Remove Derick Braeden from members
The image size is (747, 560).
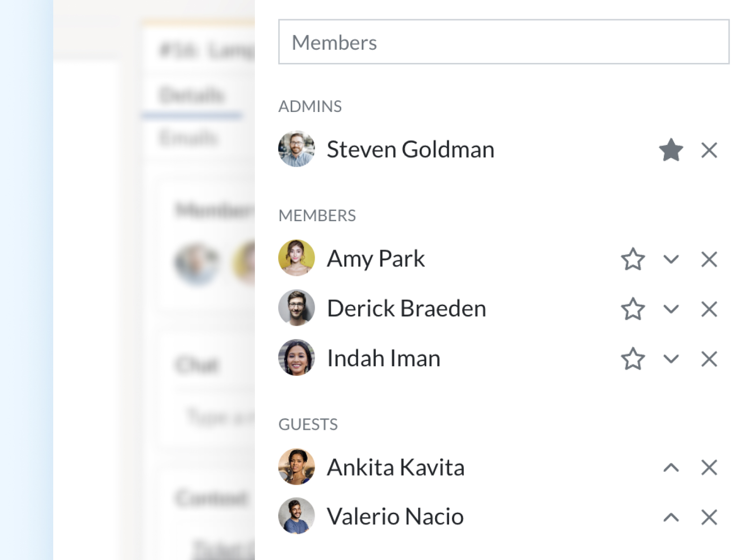point(709,309)
